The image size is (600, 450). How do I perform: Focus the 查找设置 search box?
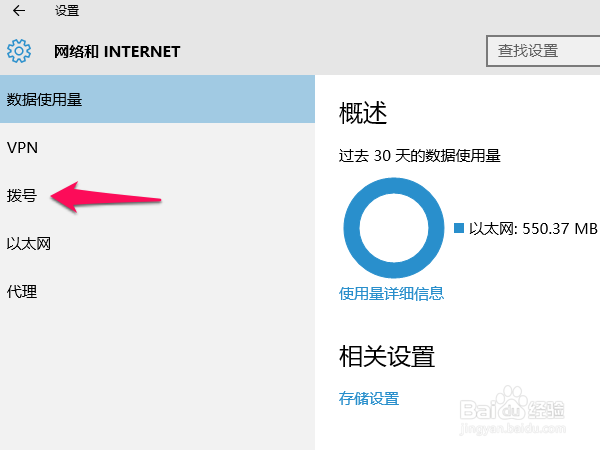(x=542, y=51)
